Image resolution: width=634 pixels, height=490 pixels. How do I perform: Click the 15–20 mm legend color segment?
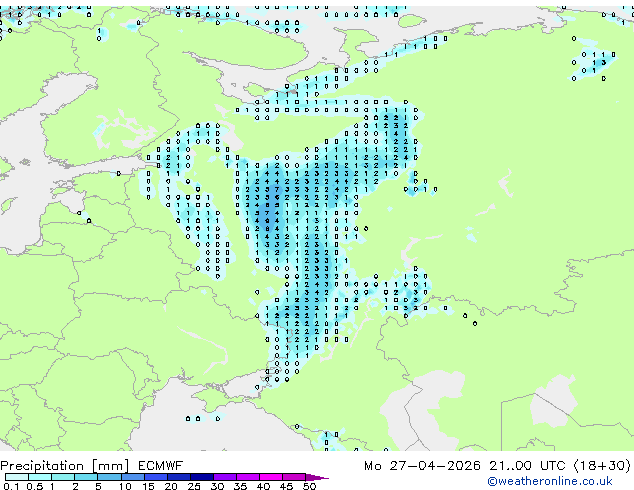point(156,477)
